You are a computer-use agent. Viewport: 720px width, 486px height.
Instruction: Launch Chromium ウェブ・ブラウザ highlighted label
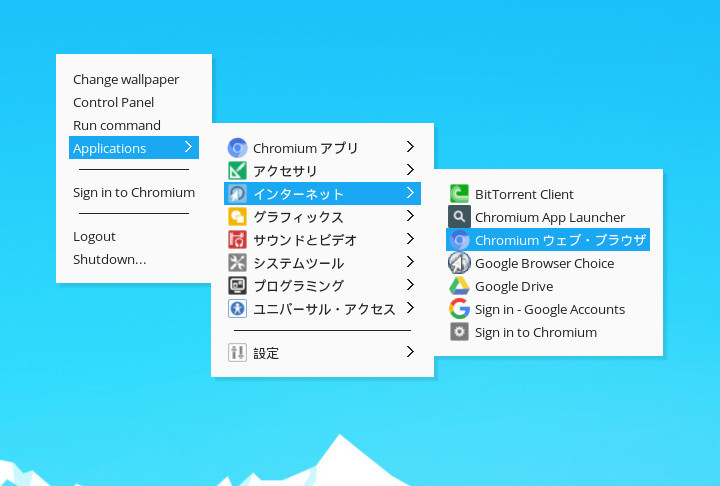click(560, 240)
